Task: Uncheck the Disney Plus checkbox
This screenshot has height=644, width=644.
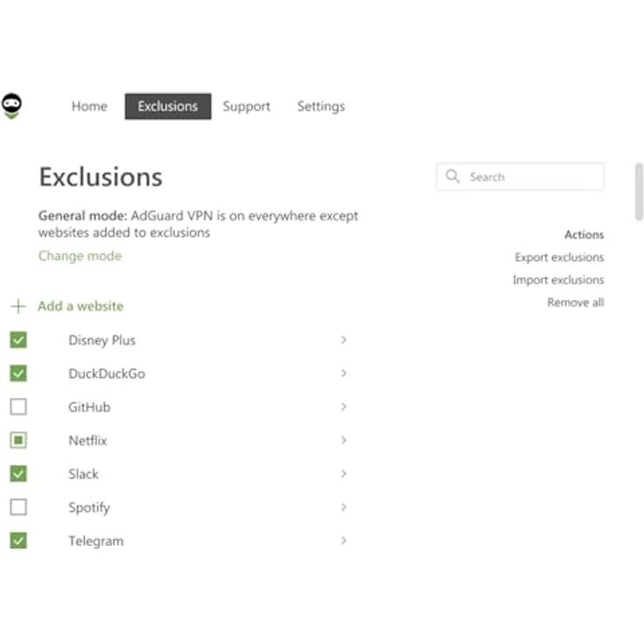Action: pyautogui.click(x=18, y=340)
